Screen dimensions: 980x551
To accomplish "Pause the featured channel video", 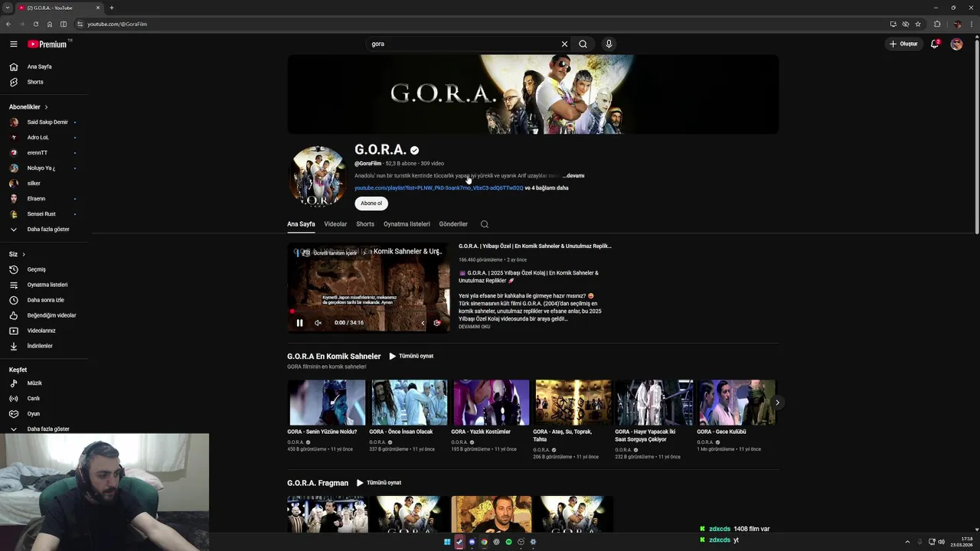I will (x=299, y=323).
